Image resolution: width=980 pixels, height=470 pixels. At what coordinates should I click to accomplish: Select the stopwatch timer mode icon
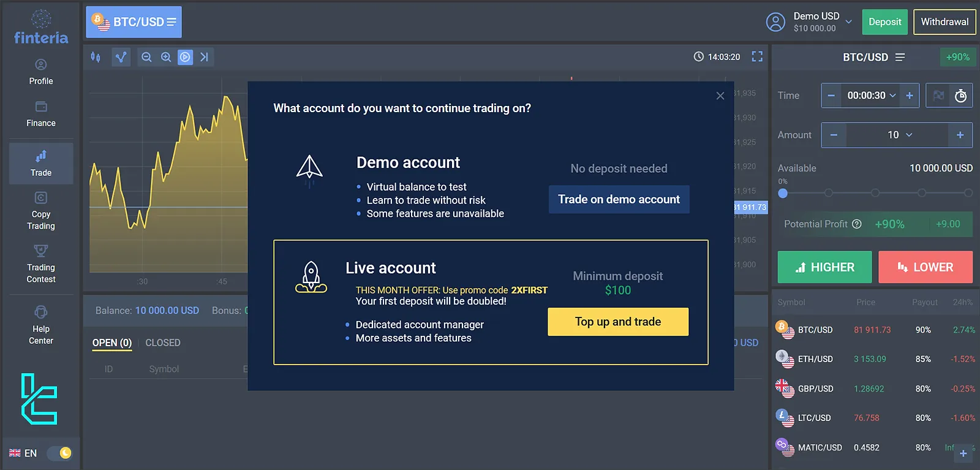[960, 96]
